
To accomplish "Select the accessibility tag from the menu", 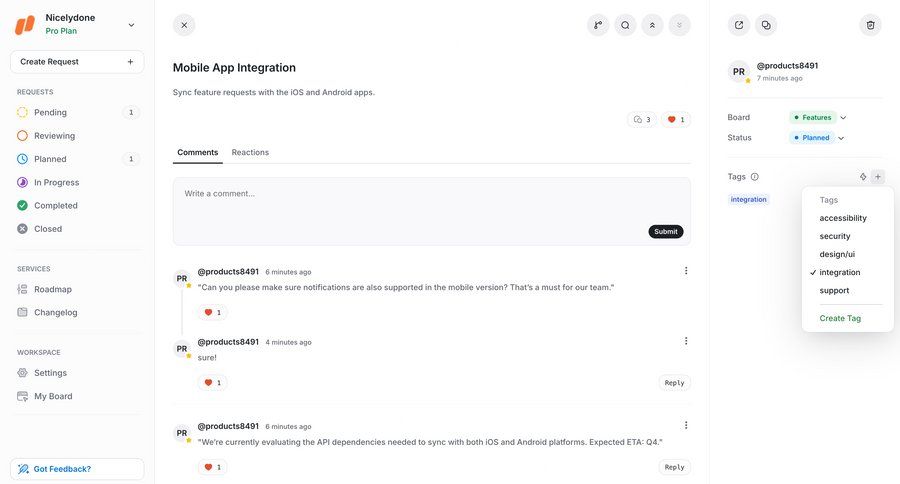I will tap(843, 218).
